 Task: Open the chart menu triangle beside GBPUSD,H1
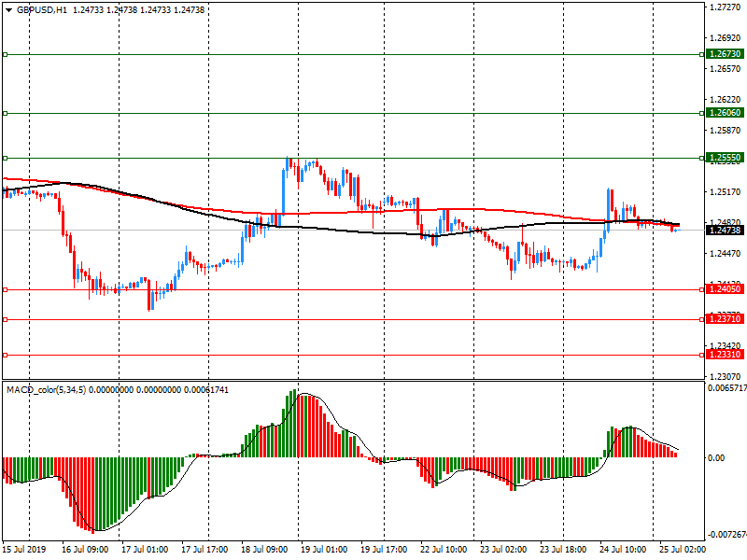tap(8, 10)
